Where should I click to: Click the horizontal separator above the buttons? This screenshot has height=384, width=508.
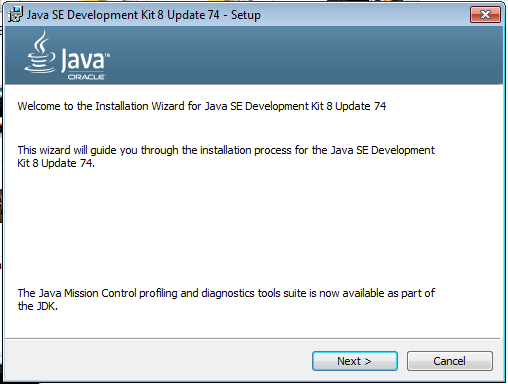click(x=252, y=339)
